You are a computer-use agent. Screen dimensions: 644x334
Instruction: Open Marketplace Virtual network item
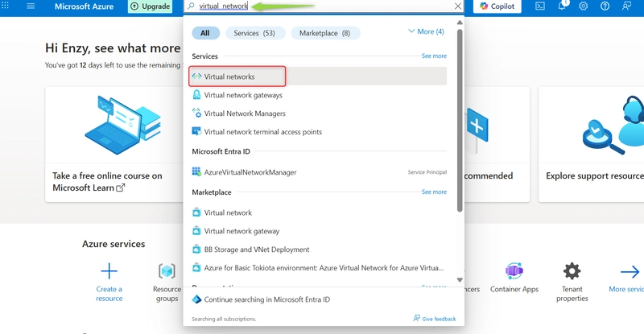(318, 212)
